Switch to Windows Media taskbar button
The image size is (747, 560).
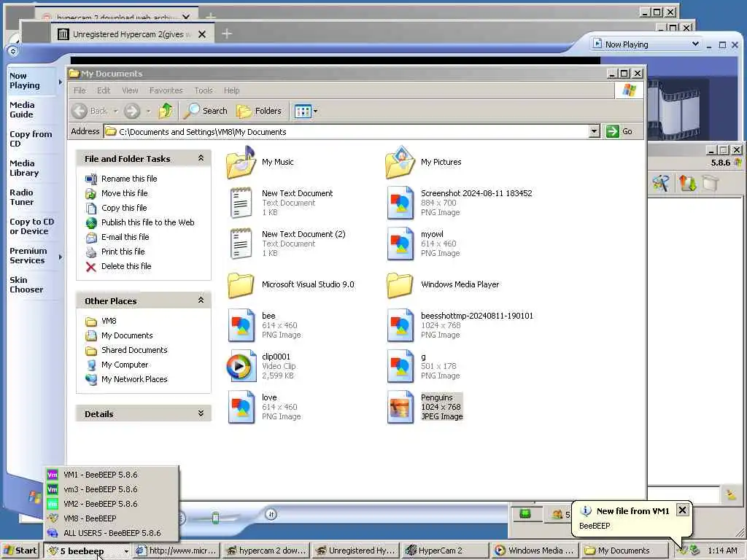535,551
